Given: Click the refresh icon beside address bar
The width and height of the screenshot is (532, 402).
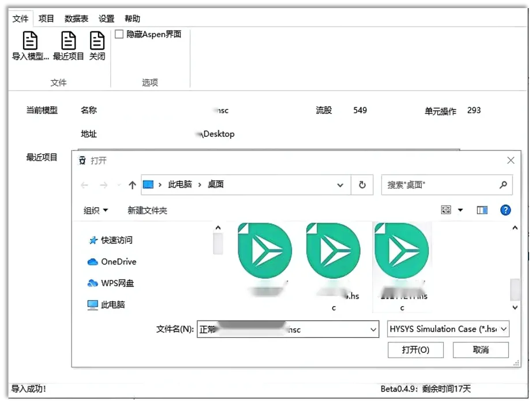Looking at the screenshot, I should click(362, 185).
